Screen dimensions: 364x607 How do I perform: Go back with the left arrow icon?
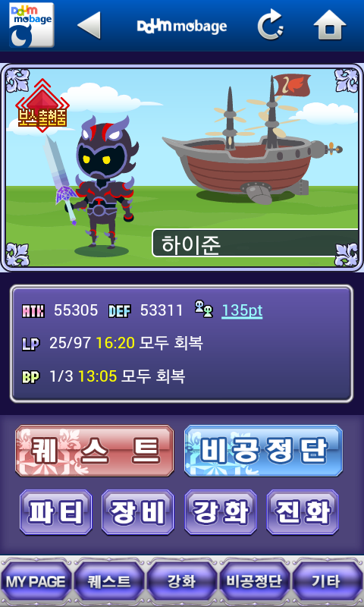[89, 25]
